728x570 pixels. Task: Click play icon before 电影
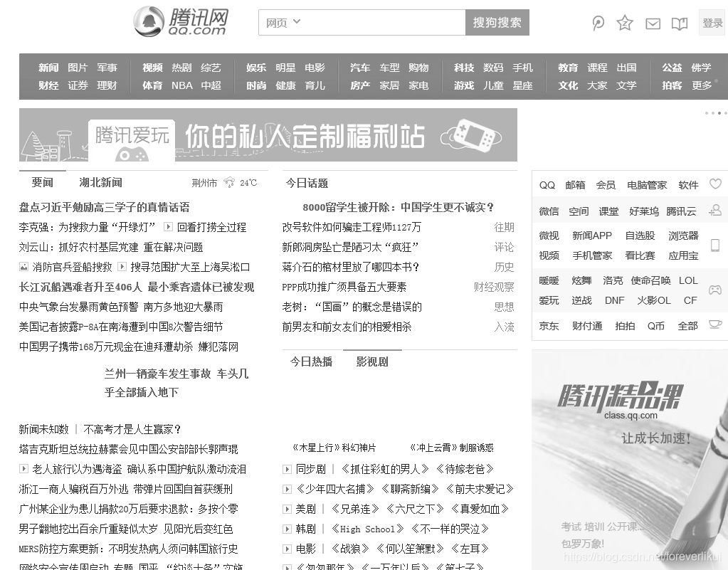287,549
